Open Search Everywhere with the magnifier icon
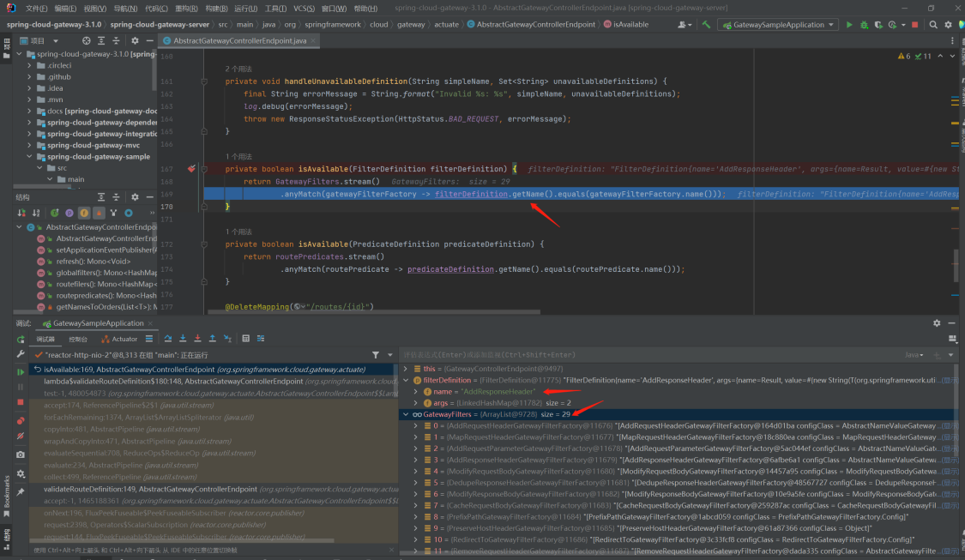The height and width of the screenshot is (560, 965). (x=933, y=25)
